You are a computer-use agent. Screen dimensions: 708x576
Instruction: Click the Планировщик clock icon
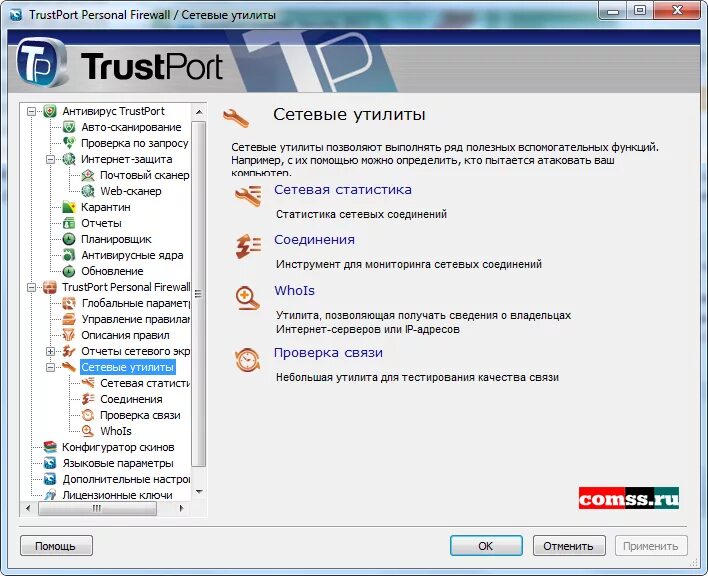click(69, 239)
